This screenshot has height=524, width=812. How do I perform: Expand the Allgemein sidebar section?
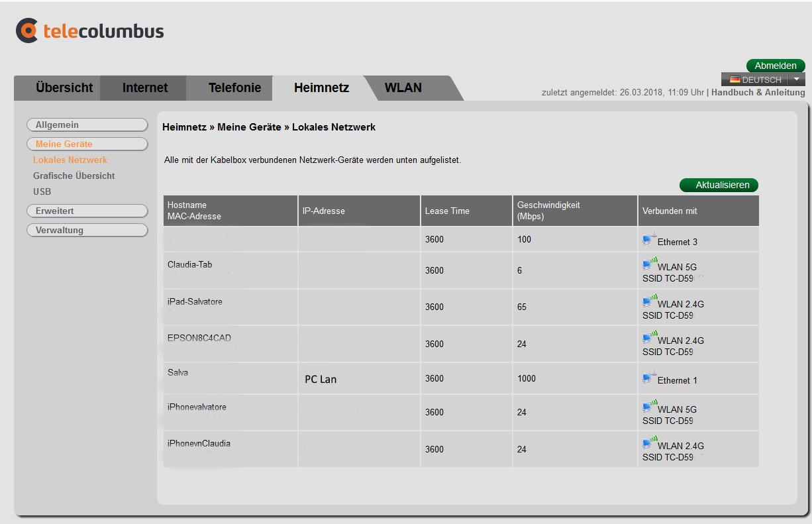point(87,125)
